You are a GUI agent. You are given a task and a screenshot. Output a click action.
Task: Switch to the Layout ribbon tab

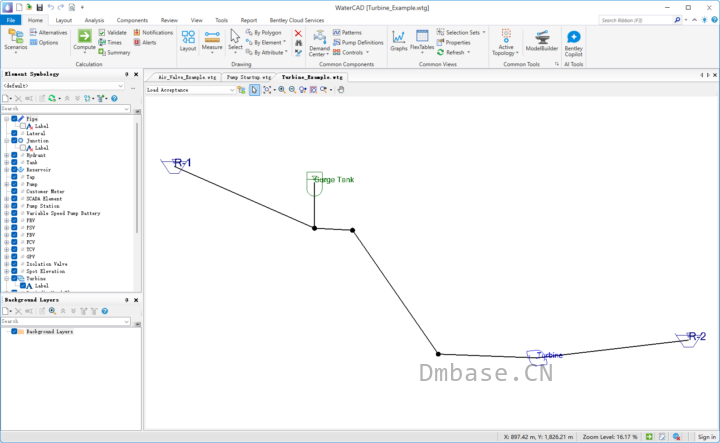click(63, 20)
